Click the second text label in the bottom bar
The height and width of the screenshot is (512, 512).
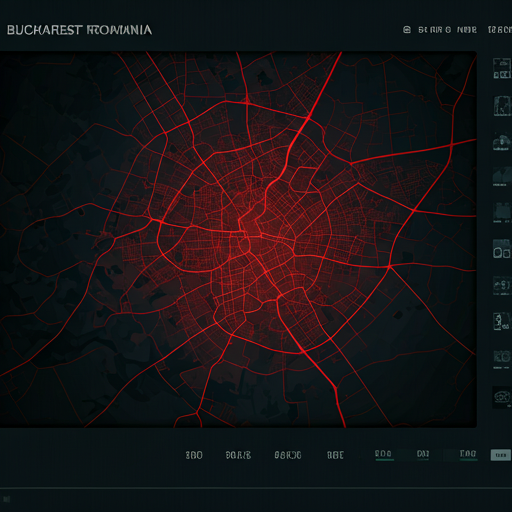tap(238, 455)
